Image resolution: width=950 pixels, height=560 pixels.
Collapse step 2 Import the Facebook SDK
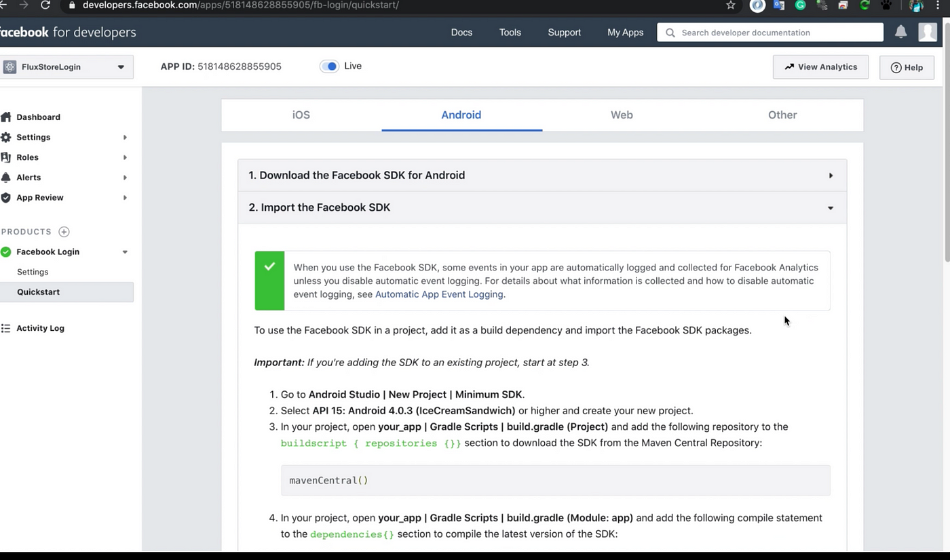point(542,207)
